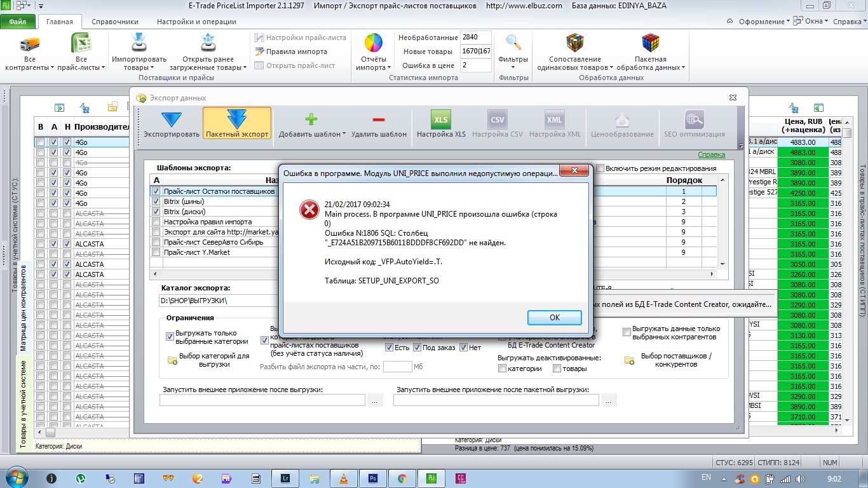Click the Удалить шаблон red minus icon

[x=379, y=119]
